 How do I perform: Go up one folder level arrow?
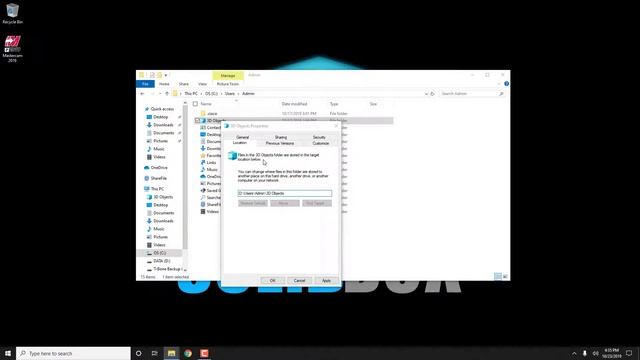tap(167, 93)
